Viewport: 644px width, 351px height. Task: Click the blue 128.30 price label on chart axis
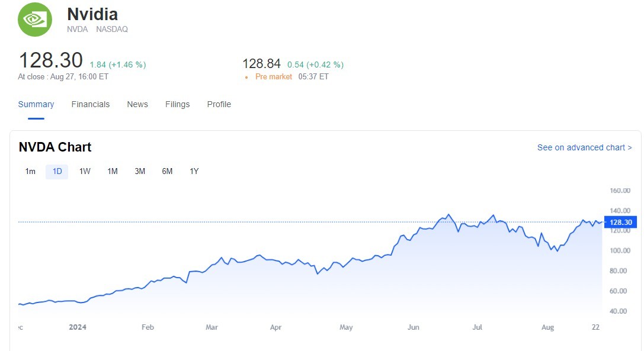click(x=620, y=223)
